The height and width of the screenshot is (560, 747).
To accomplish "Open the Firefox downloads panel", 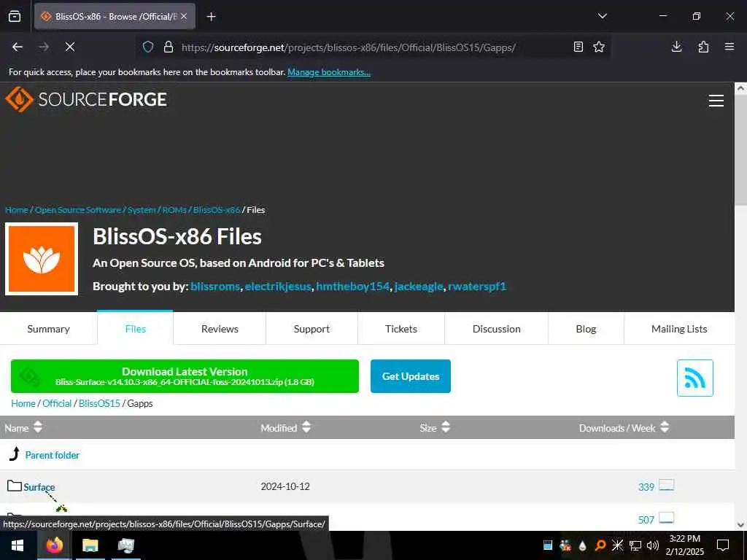I will coord(676,47).
